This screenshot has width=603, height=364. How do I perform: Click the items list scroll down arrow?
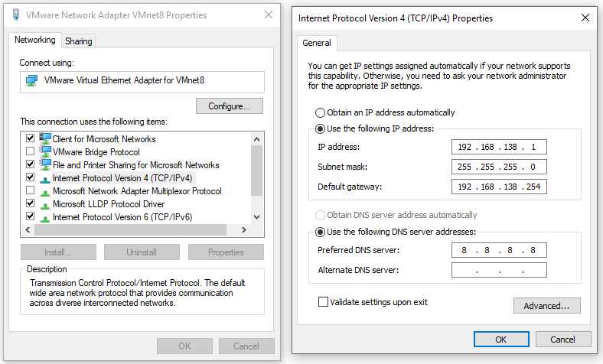257,217
